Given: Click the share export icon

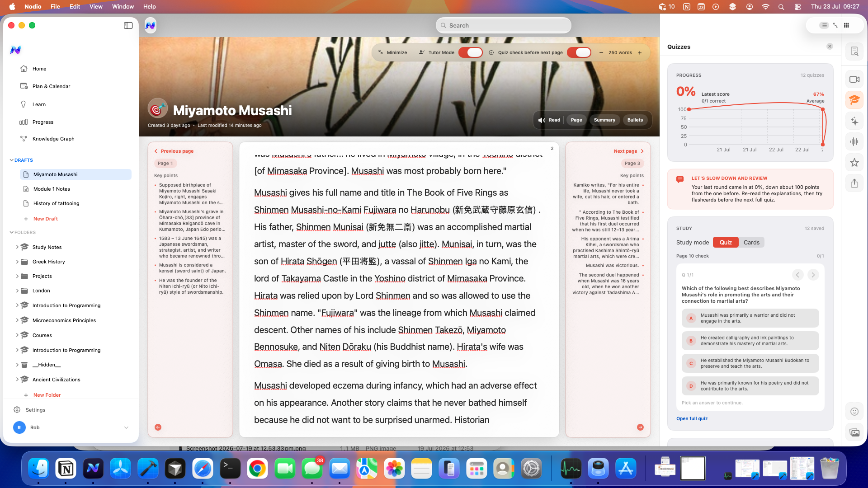Looking at the screenshot, I should tap(854, 183).
